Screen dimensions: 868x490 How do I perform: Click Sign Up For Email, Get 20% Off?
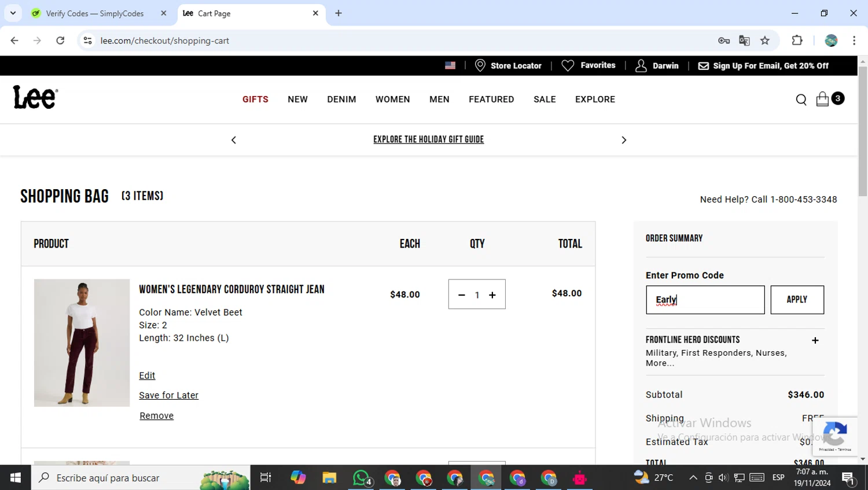771,66
